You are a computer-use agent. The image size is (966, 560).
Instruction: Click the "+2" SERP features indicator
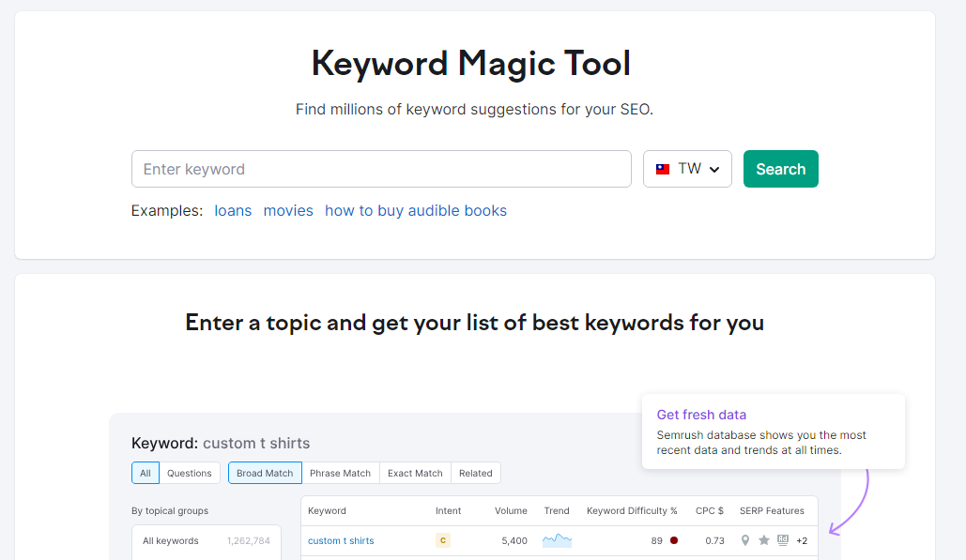coord(803,541)
